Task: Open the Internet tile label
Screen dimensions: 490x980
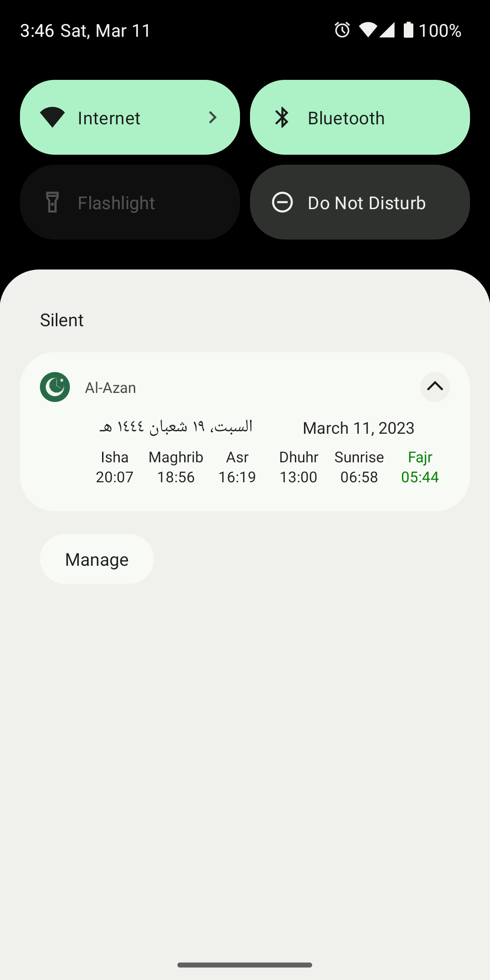Action: click(109, 118)
